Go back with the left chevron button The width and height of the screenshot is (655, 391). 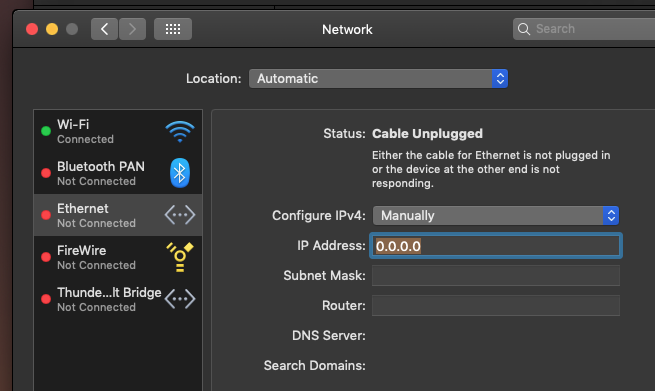pos(104,29)
